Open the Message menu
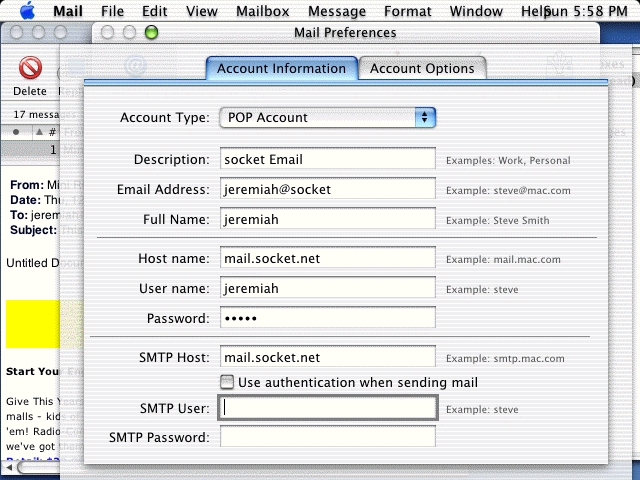This screenshot has width=640, height=480. pos(337,11)
